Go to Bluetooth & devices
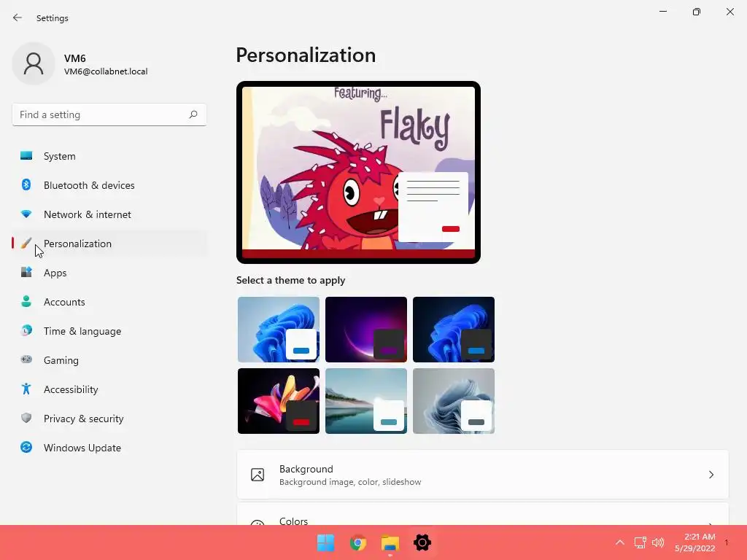747x560 pixels. pyautogui.click(x=109, y=185)
